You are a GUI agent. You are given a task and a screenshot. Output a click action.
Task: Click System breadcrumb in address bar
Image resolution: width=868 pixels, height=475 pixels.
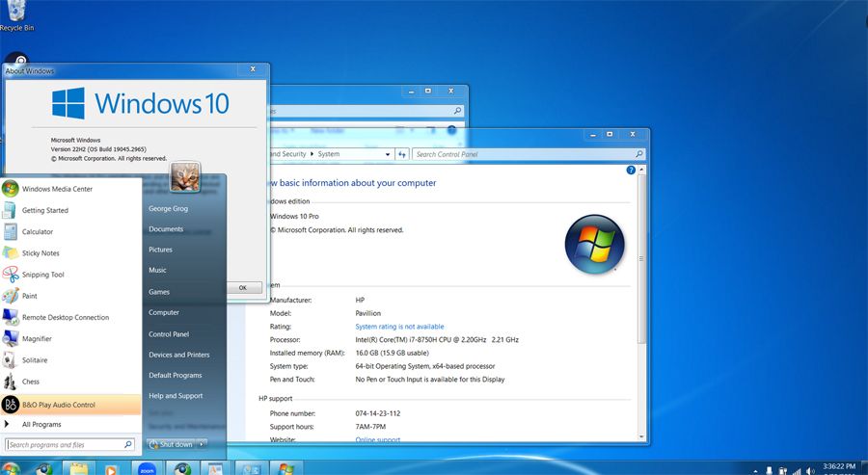pos(329,154)
